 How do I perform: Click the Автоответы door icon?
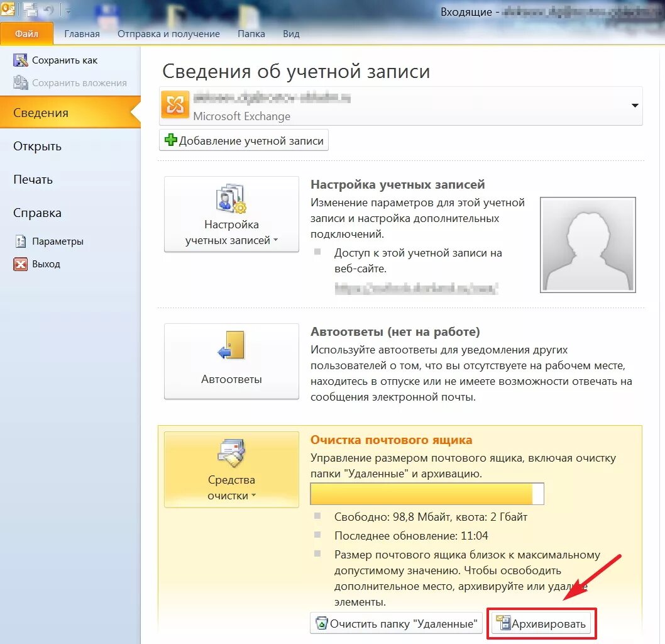(231, 345)
